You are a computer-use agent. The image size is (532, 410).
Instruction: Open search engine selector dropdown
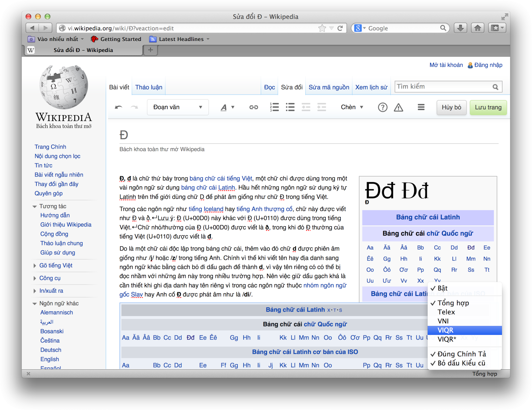360,28
